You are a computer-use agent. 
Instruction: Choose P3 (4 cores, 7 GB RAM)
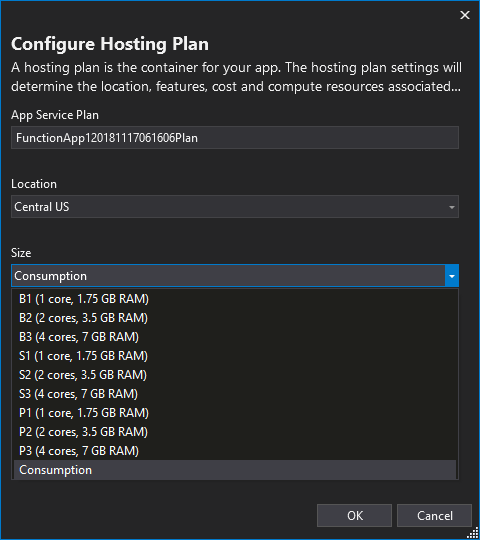pos(235,451)
